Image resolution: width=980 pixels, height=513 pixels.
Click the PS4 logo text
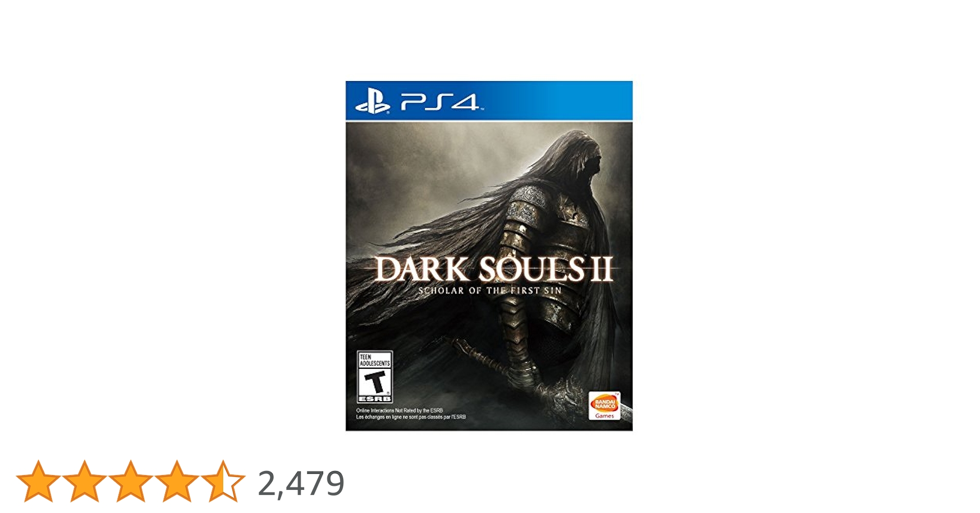pos(440,102)
